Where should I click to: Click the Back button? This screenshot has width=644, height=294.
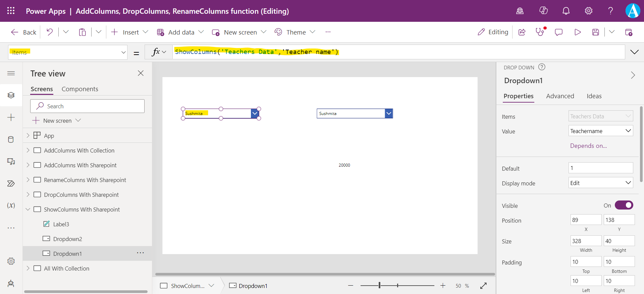pos(23,32)
